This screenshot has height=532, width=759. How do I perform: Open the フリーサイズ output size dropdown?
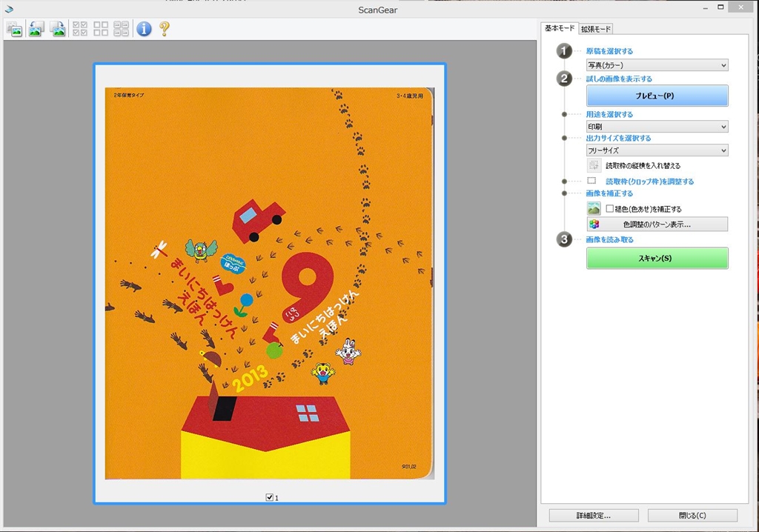coord(657,150)
